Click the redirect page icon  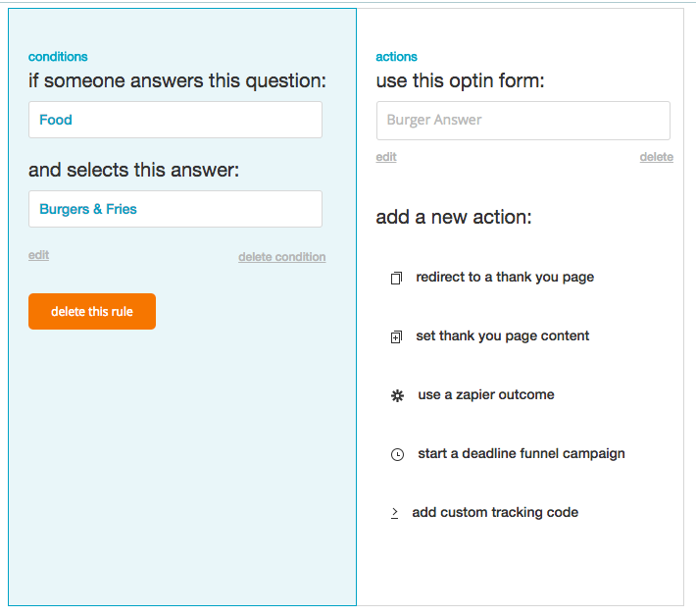click(396, 279)
